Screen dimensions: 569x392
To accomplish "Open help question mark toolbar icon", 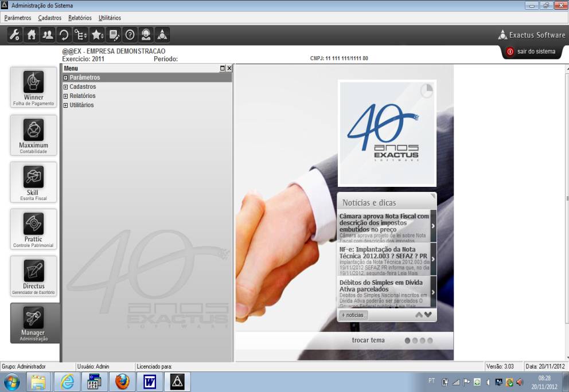I will pyautogui.click(x=130, y=35).
